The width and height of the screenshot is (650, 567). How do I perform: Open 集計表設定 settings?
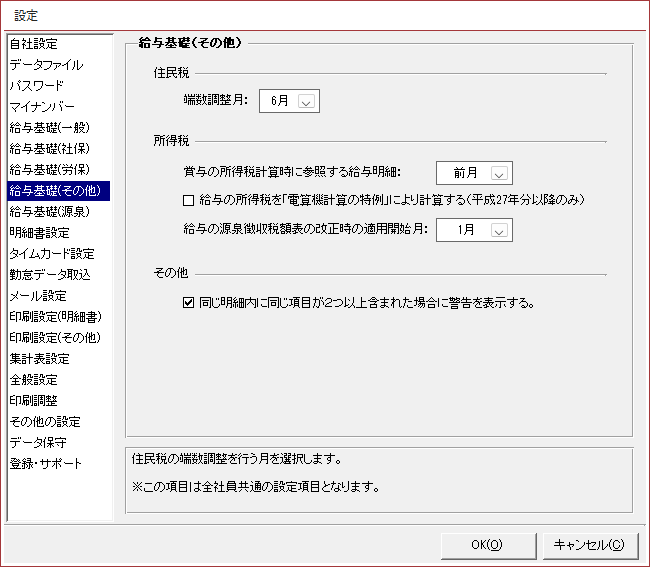pyautogui.click(x=40, y=359)
